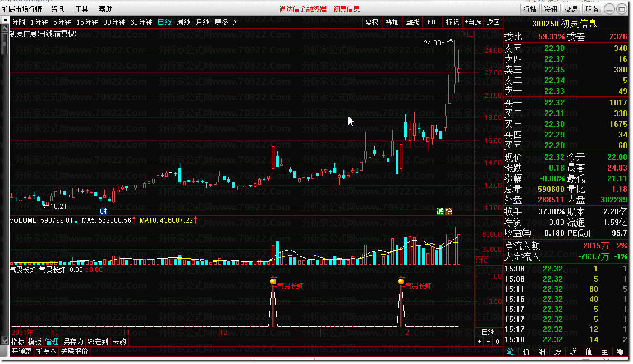The height and width of the screenshot is (364, 633).
Task: Open the 交易 trading button
Action: [571, 10]
